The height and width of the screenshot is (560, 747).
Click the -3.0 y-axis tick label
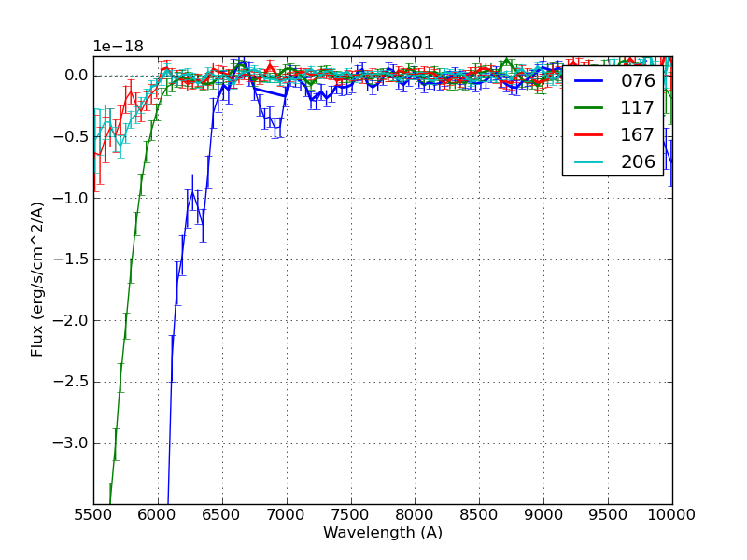point(71,443)
